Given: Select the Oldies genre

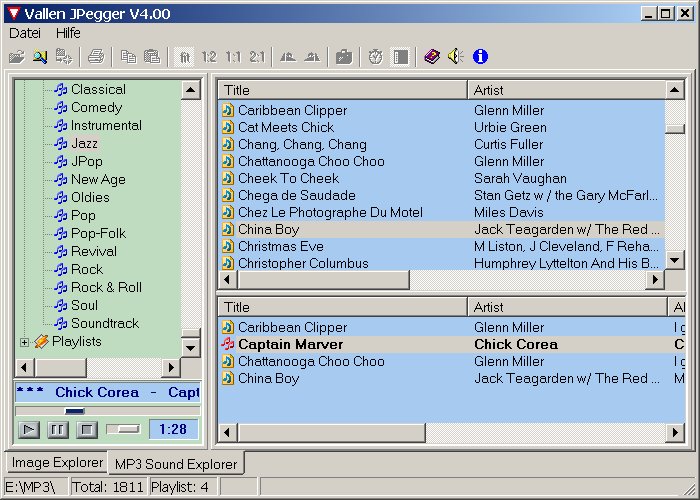Looking at the screenshot, I should point(90,197).
